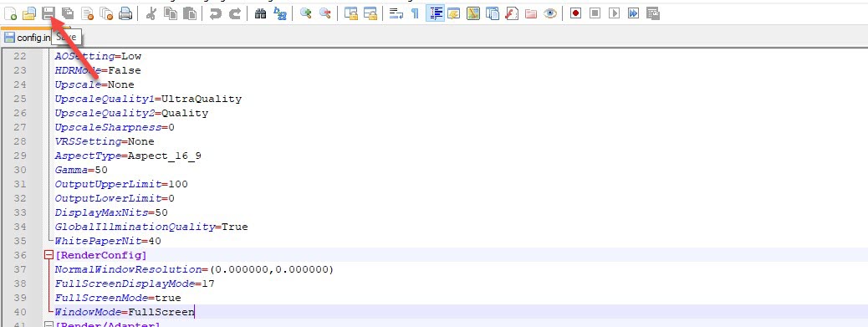
Task: Click line number 38 in margin
Action: (x=19, y=284)
